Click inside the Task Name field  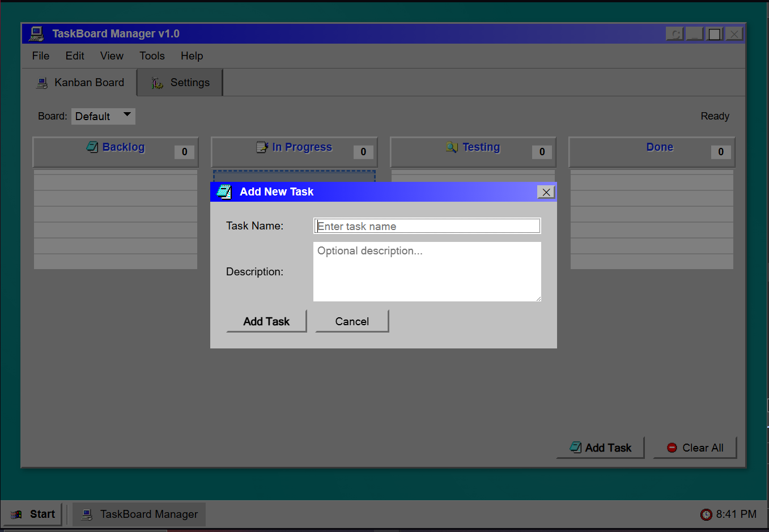point(427,225)
